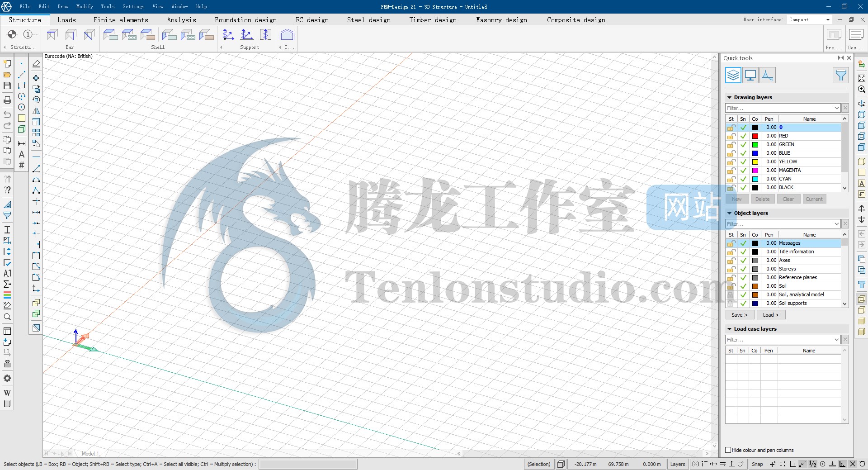
Task: Click the Erase tool icon
Action: (36, 64)
